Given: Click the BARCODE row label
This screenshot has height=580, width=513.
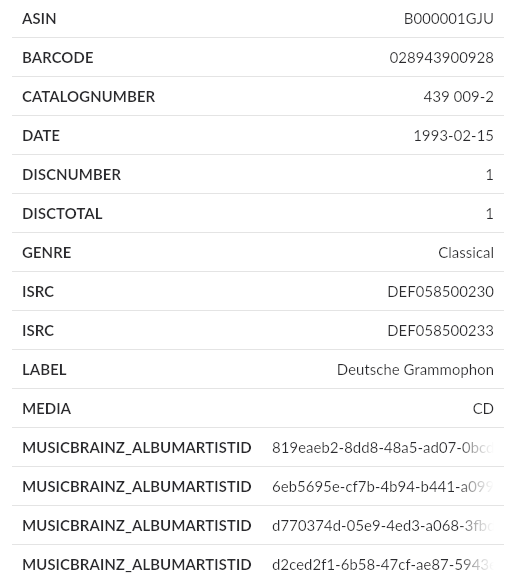Looking at the screenshot, I should coord(58,58).
